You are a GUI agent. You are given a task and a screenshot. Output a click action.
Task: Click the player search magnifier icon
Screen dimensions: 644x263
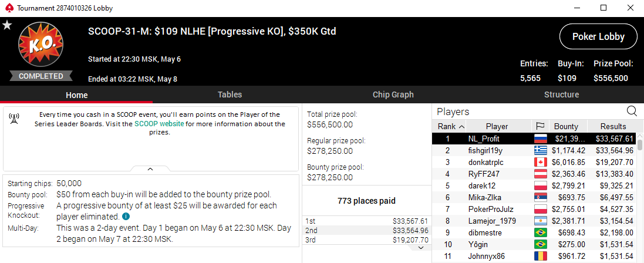coord(632,111)
